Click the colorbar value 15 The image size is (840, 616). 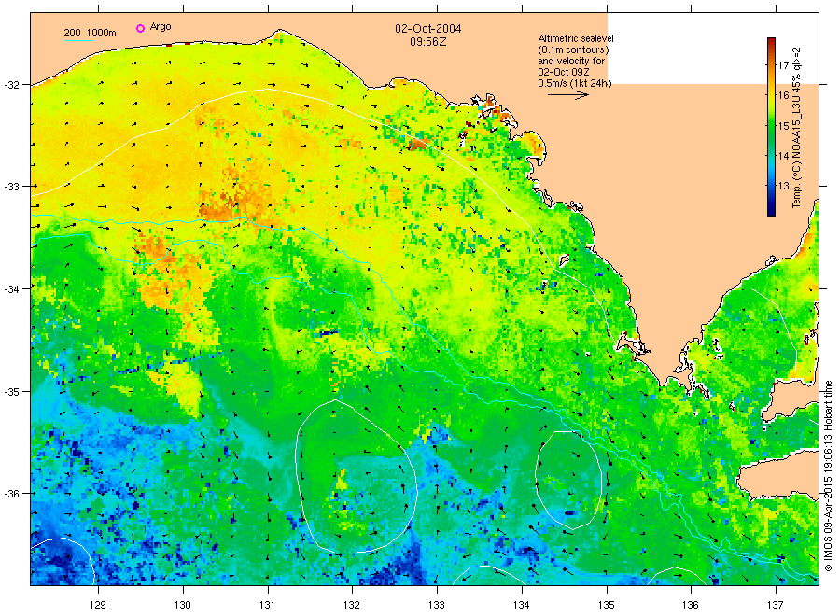tap(784, 126)
